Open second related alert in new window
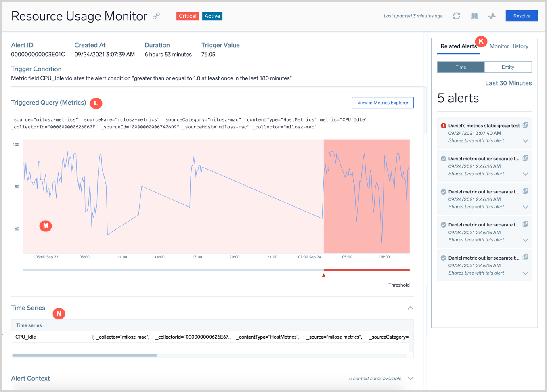The image size is (547, 392). (x=525, y=158)
